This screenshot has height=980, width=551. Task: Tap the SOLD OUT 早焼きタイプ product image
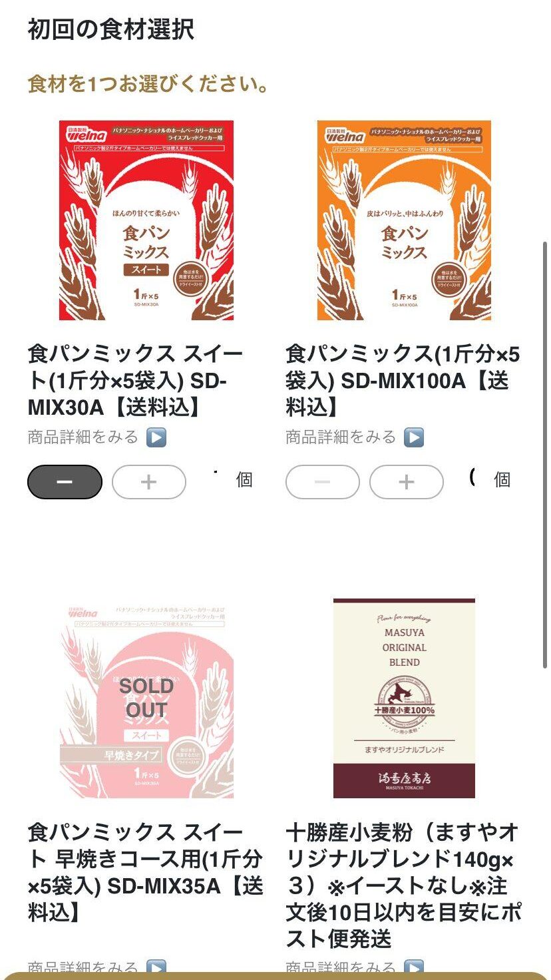[146, 698]
